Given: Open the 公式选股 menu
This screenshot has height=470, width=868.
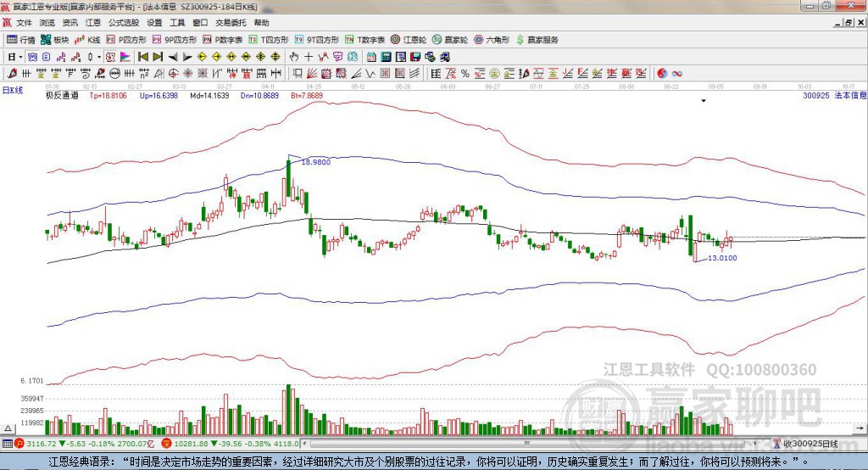Looking at the screenshot, I should tap(124, 23).
